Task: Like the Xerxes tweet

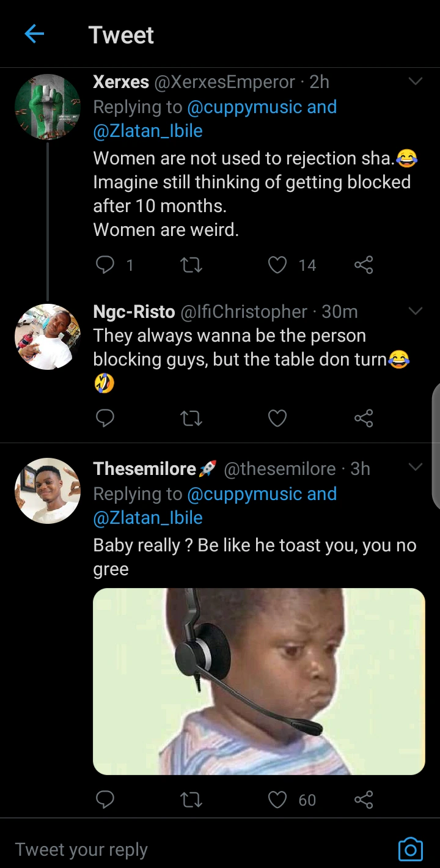Action: pyautogui.click(x=277, y=265)
